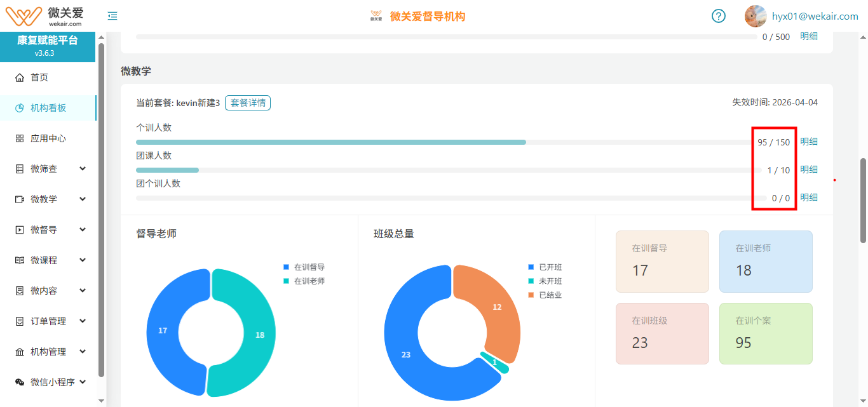Open the 机构管理 menu item
868x407 pixels.
(48, 352)
